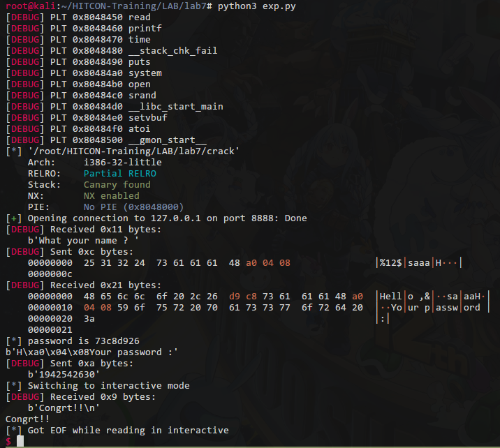This screenshot has height=448, width=500.
Task: Click the 'Stack:' label
Action: [x=44, y=184]
